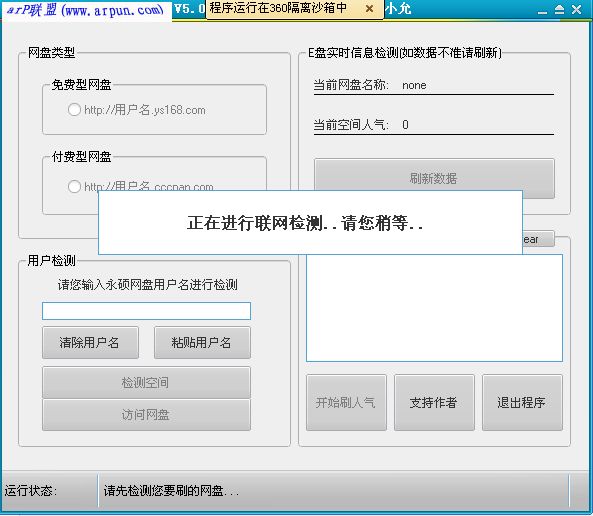
Task: Click the E盘实时信息检测 group heading
Action: pyautogui.click(x=405, y=53)
